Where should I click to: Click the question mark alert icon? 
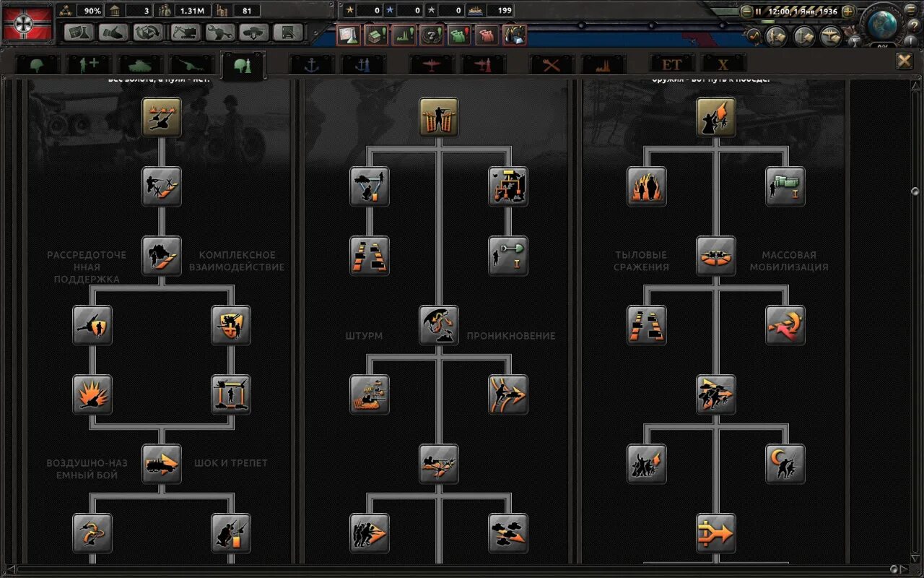(x=432, y=35)
